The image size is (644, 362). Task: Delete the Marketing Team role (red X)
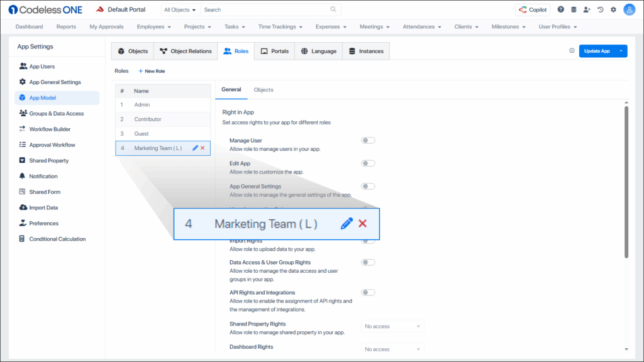click(203, 148)
